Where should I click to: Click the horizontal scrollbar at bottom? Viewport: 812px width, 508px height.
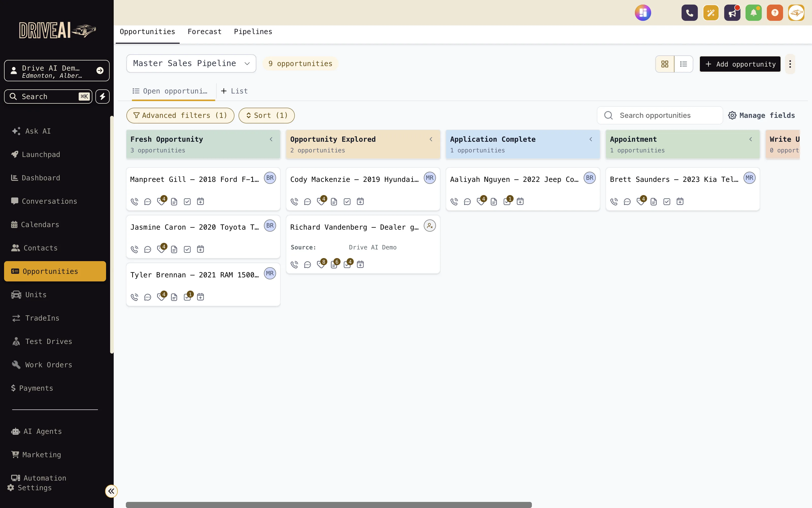329,505
